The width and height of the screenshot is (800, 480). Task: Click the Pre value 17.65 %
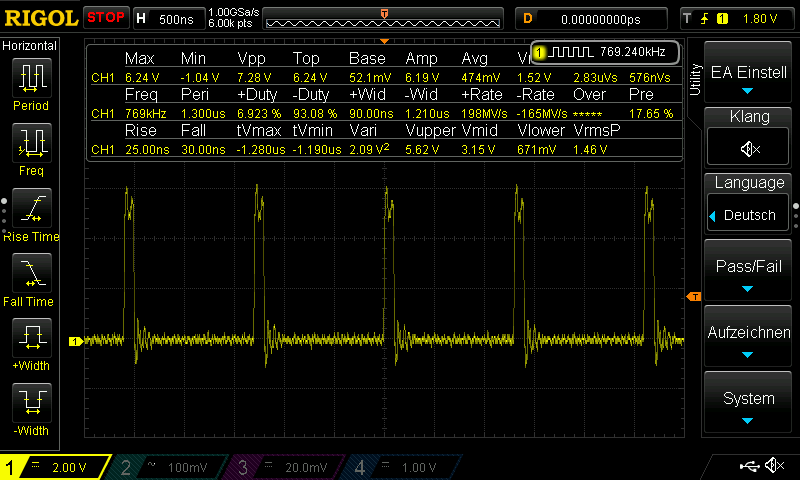point(651,113)
